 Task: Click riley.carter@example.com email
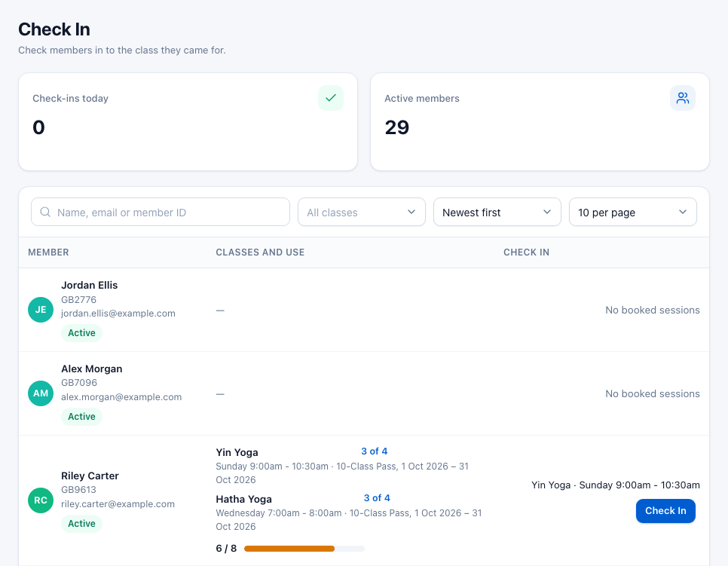coord(118,503)
